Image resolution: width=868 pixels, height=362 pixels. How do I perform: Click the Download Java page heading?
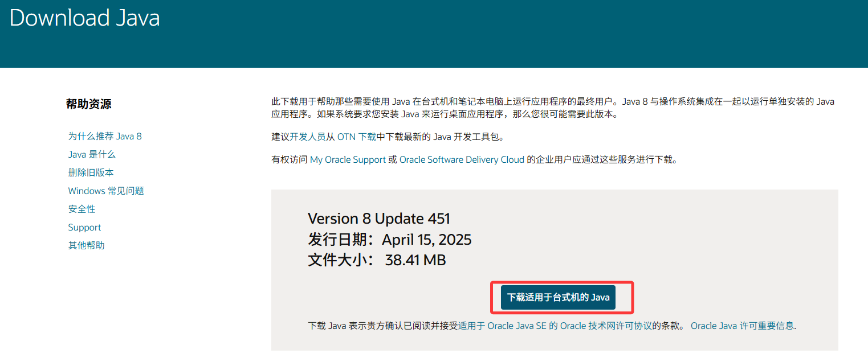point(84,18)
